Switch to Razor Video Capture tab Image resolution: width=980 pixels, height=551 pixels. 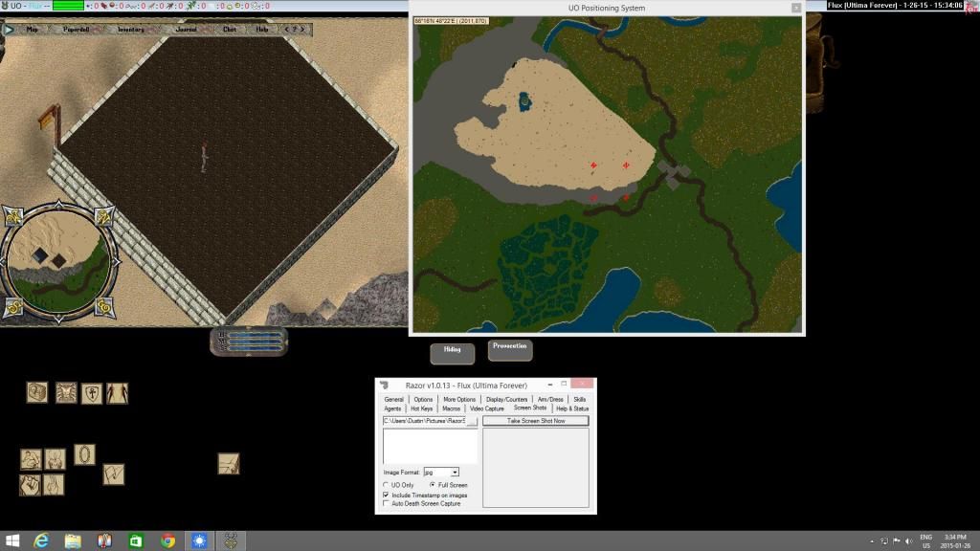tap(487, 408)
